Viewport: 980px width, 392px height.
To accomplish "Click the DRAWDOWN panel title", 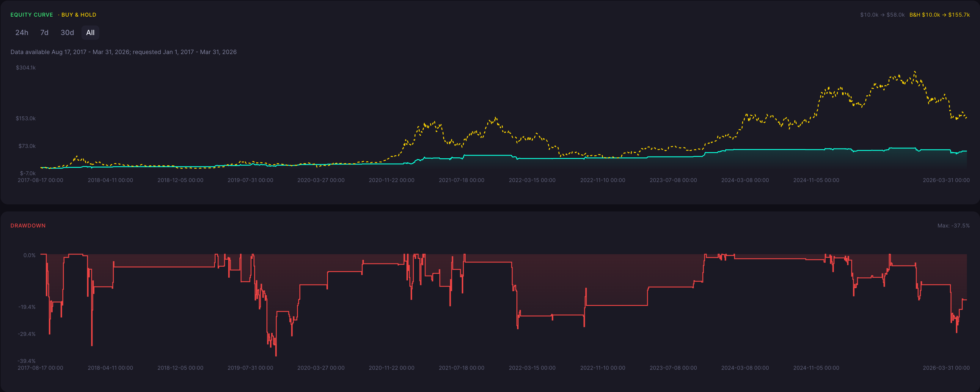I will pos(28,226).
